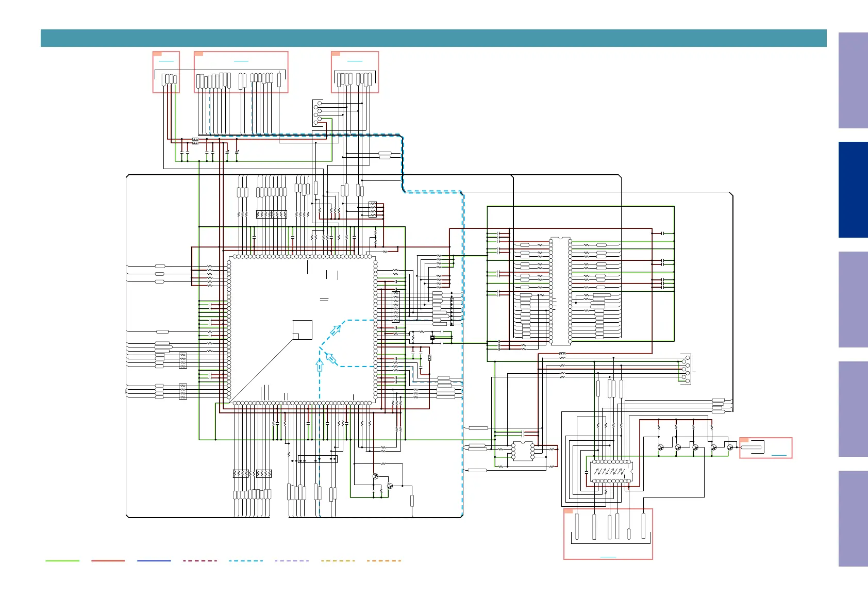Click the large square microcontroller chip body
The height and width of the screenshot is (614, 868).
[x=302, y=329]
